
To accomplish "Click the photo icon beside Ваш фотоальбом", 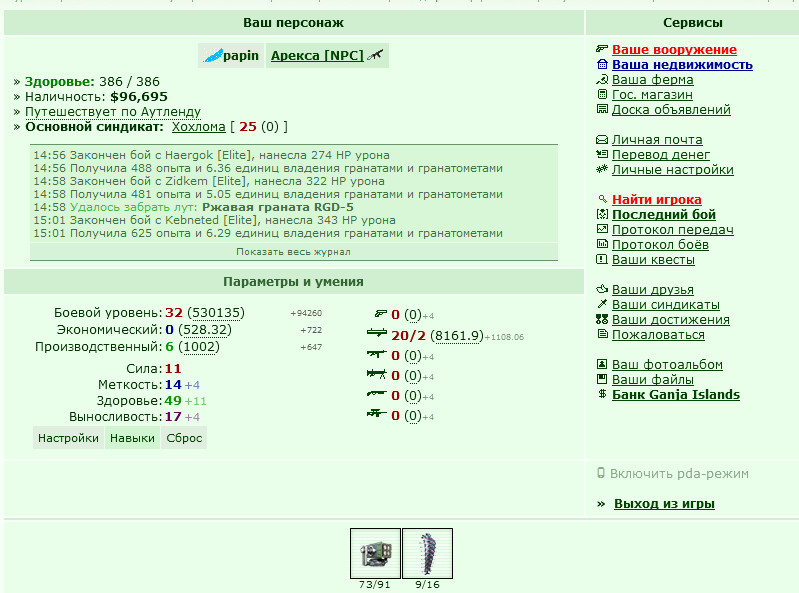I will tap(602, 364).
